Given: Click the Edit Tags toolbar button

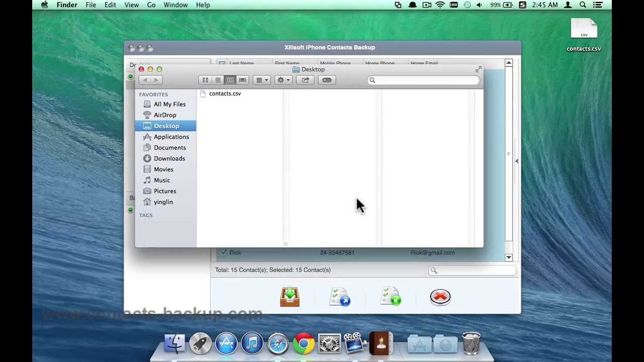Looking at the screenshot, I should (x=327, y=80).
